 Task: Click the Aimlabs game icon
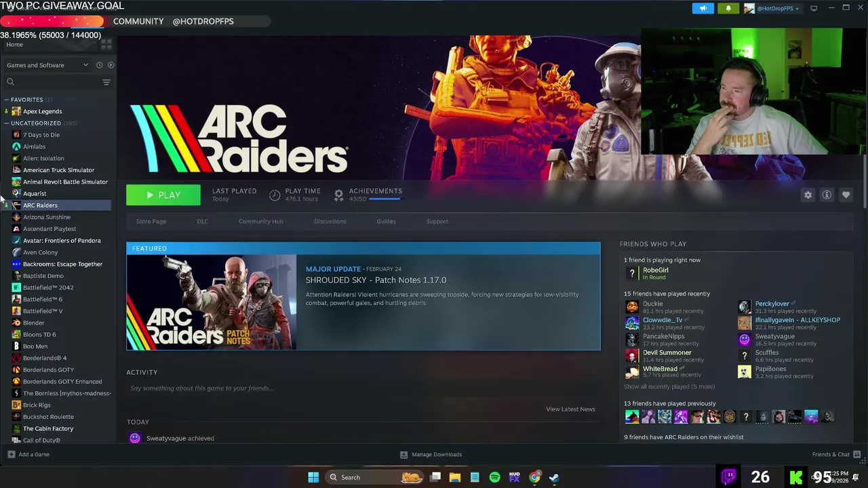pyautogui.click(x=16, y=146)
